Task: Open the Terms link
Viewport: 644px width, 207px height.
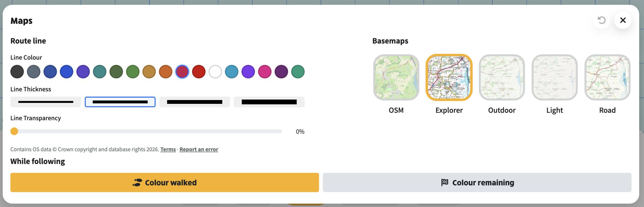Action: click(x=168, y=149)
